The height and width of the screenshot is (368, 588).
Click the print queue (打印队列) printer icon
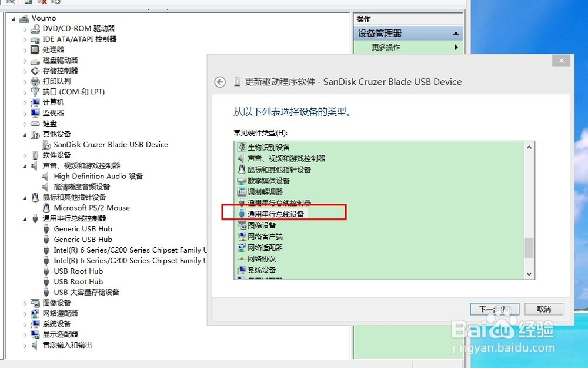[35, 81]
